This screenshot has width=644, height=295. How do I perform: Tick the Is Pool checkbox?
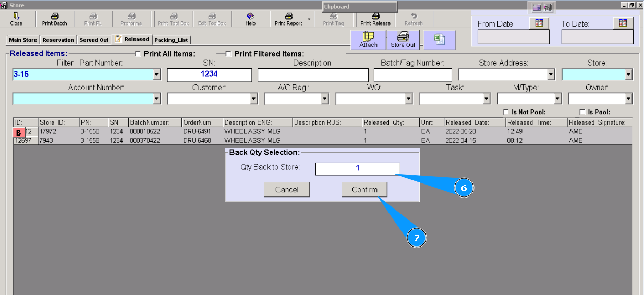point(582,112)
